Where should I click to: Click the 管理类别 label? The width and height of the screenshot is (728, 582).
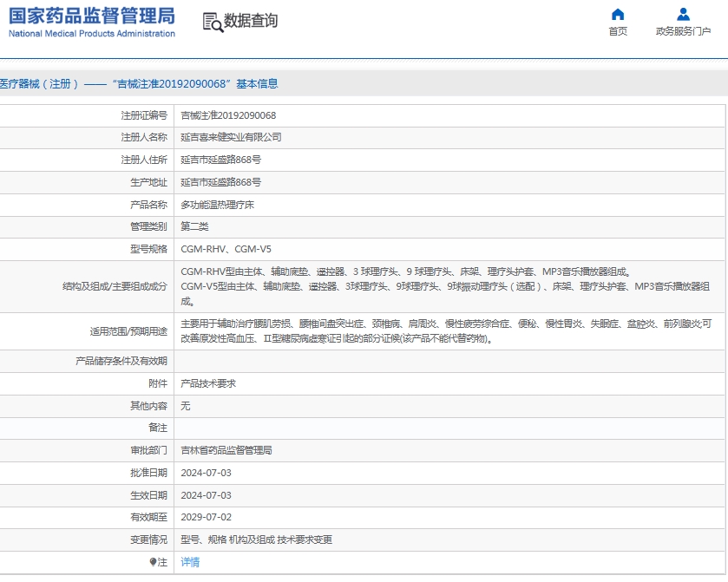pyautogui.click(x=148, y=226)
